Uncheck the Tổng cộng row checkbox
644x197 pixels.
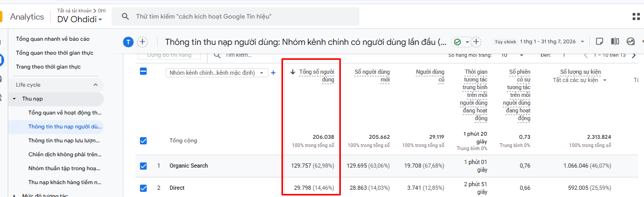pyautogui.click(x=144, y=140)
